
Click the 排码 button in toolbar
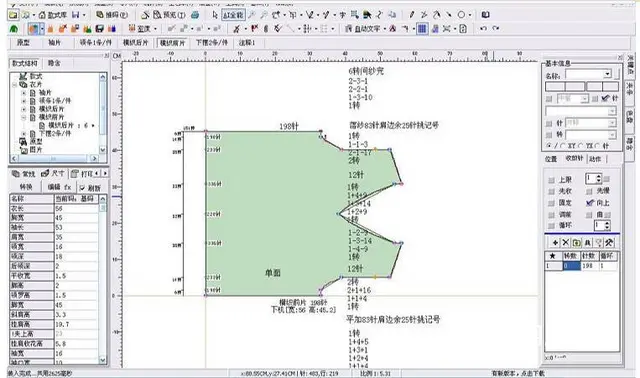(x=112, y=15)
